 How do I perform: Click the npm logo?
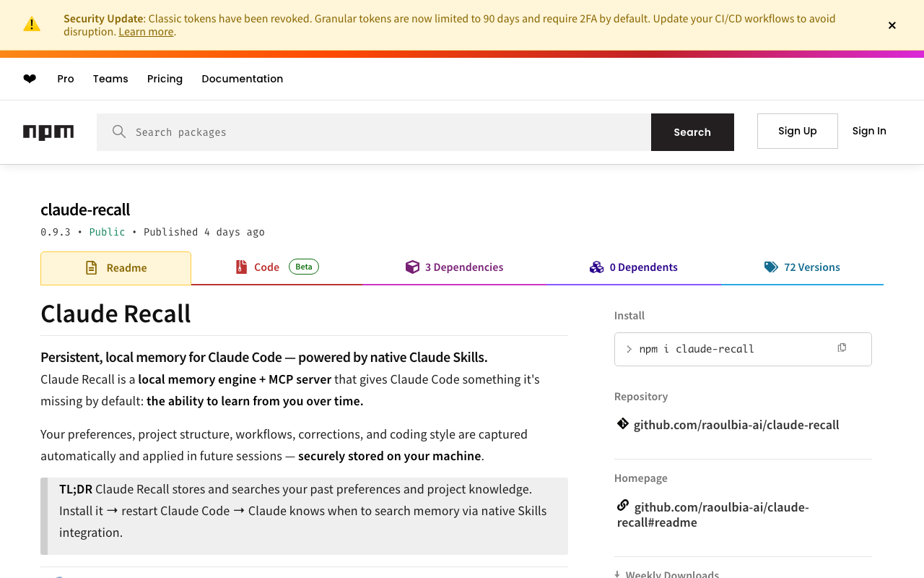[x=48, y=132]
